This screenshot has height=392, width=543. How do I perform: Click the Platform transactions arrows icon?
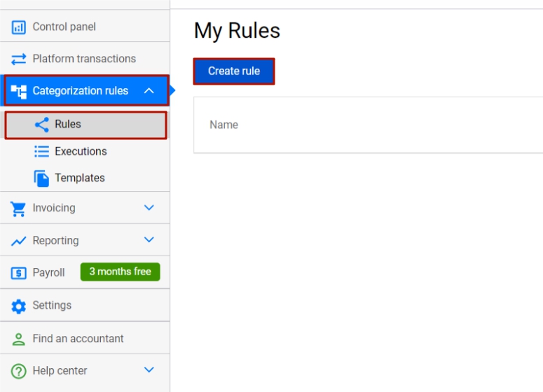pos(19,59)
